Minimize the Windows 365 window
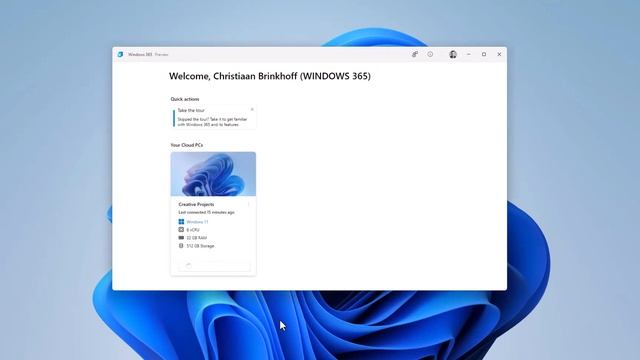Viewport: 640px width, 360px height. click(x=469, y=54)
